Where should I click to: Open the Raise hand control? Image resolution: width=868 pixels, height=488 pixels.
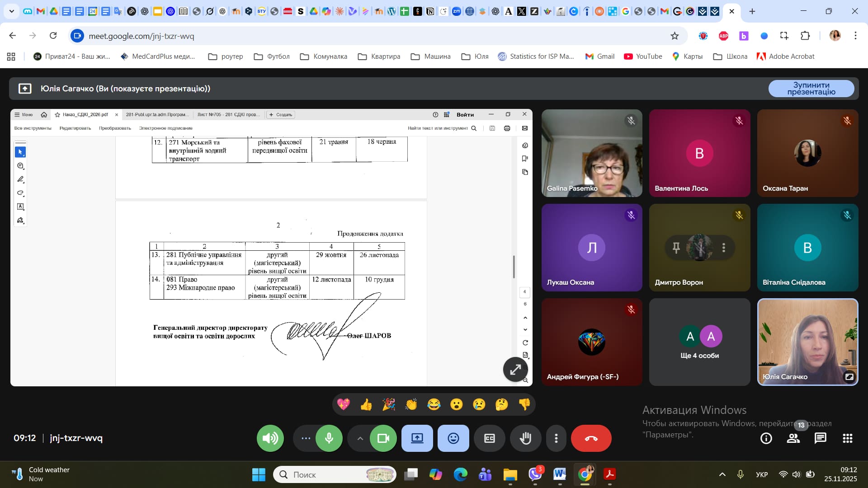click(525, 438)
